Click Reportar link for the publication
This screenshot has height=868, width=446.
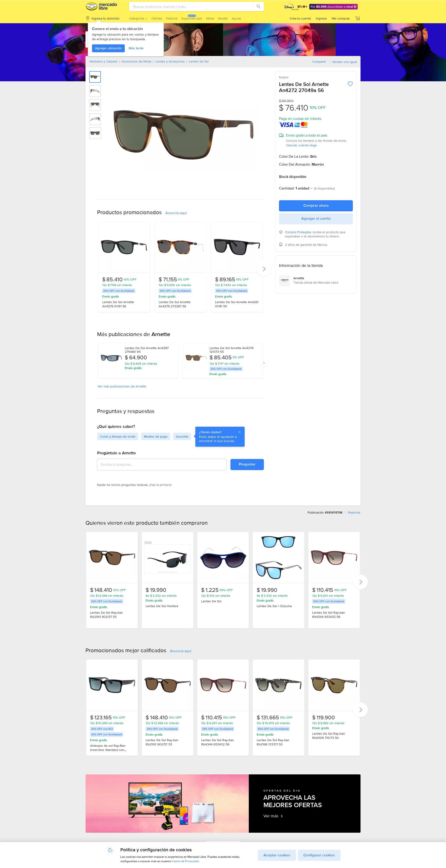point(354,513)
